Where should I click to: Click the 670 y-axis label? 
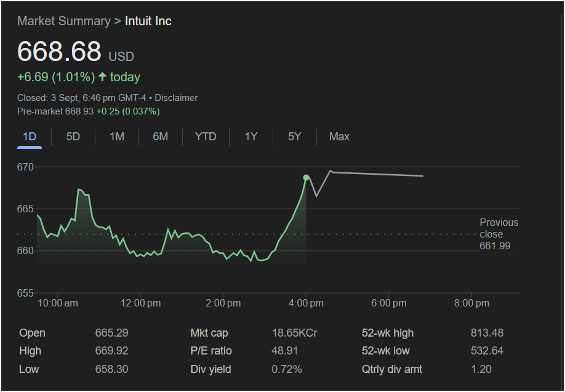point(25,167)
